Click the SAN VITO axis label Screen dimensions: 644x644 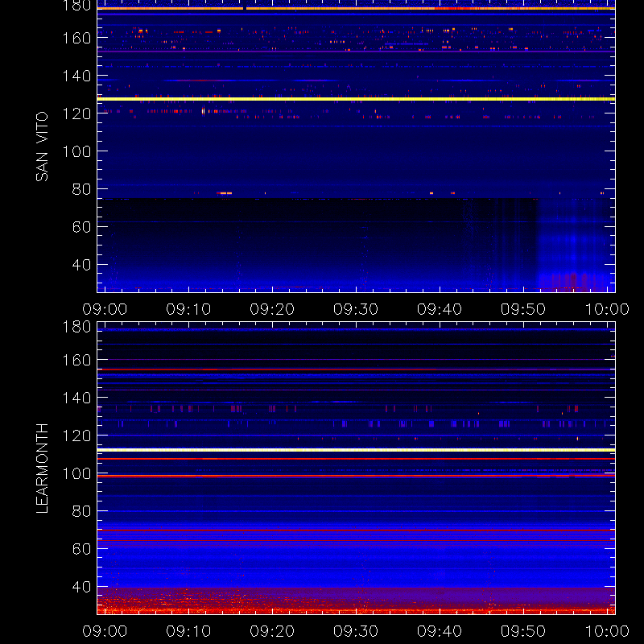coord(42,147)
